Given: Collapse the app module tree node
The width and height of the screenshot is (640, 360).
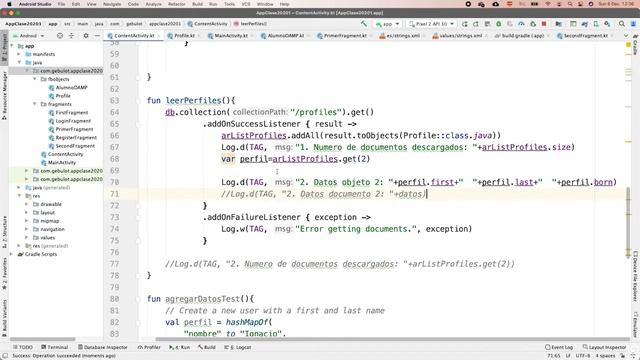Looking at the screenshot, I should pos(12,46).
